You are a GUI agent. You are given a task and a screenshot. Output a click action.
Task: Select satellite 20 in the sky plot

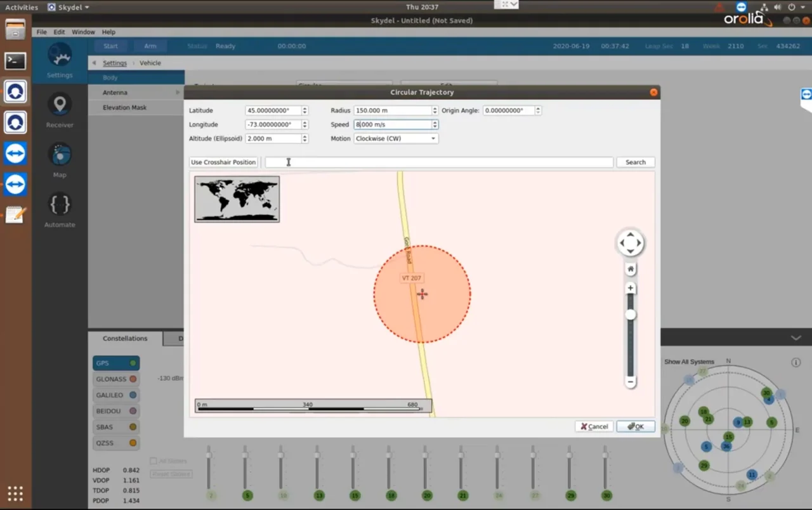coord(684,421)
